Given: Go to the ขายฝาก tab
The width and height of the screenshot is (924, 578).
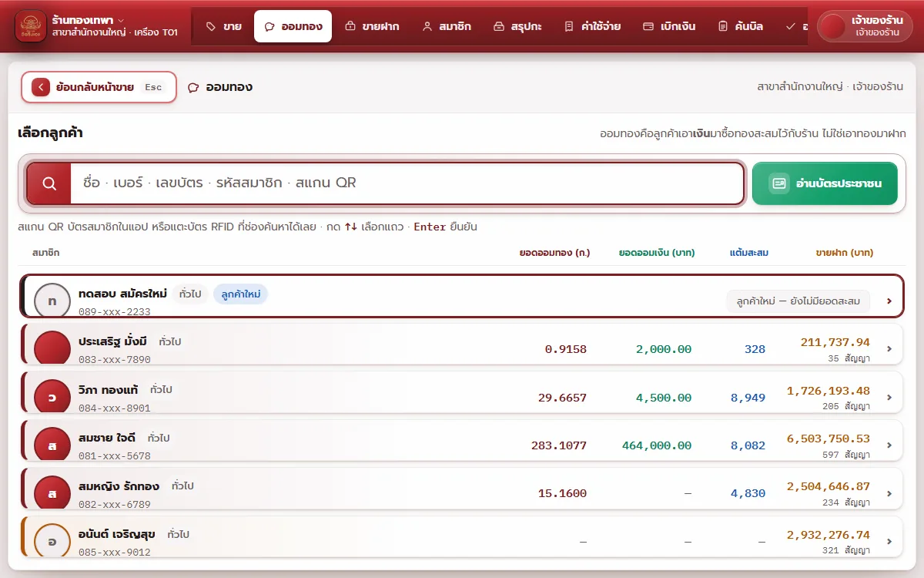Looking at the screenshot, I should pos(372,26).
